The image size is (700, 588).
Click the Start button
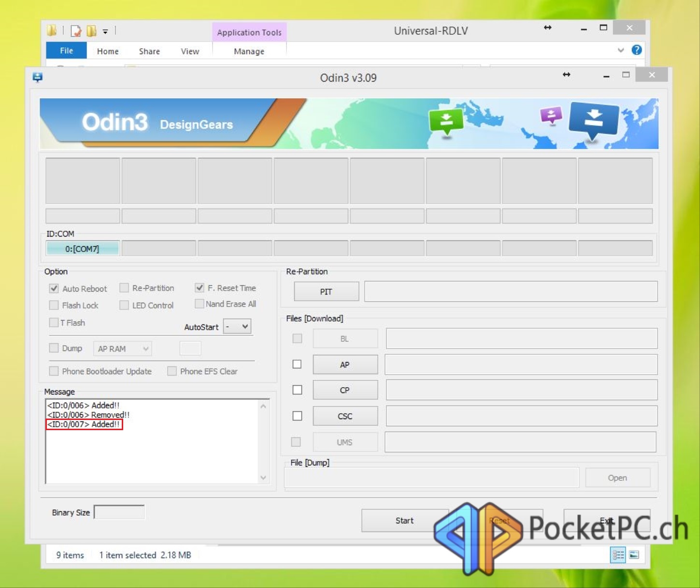405,520
